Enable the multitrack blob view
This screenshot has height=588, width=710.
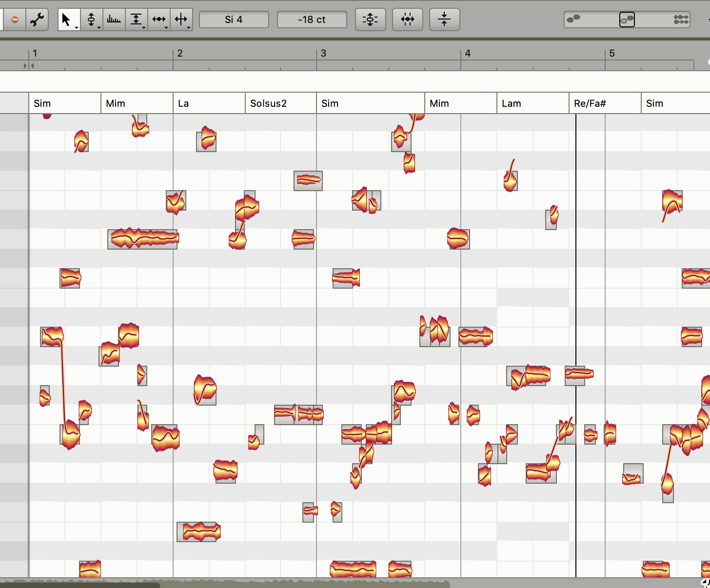pyautogui.click(x=681, y=20)
